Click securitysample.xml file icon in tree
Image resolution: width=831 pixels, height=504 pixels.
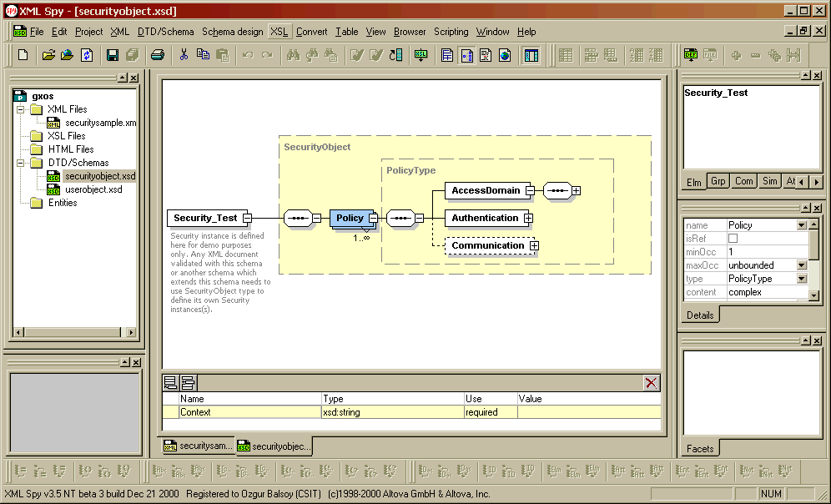(53, 123)
